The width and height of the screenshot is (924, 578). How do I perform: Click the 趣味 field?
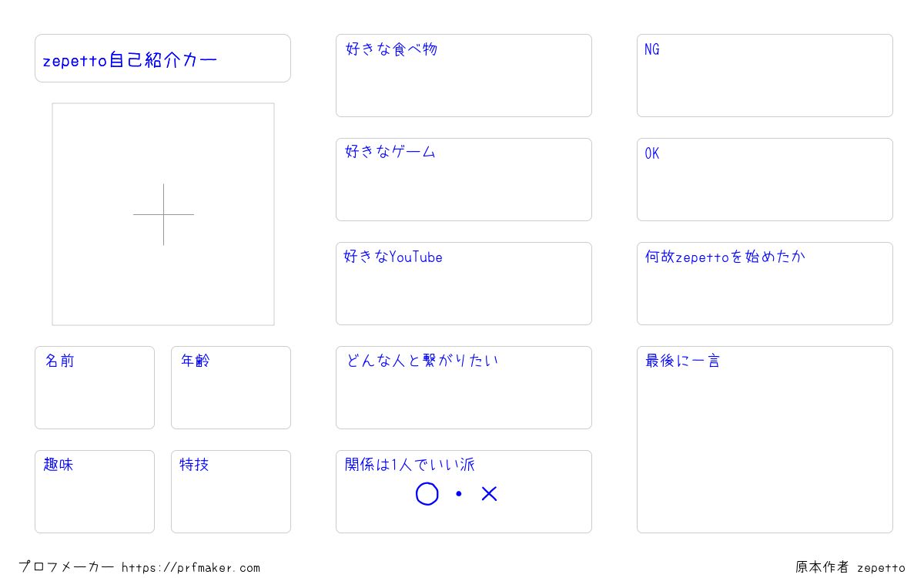pyautogui.click(x=95, y=492)
